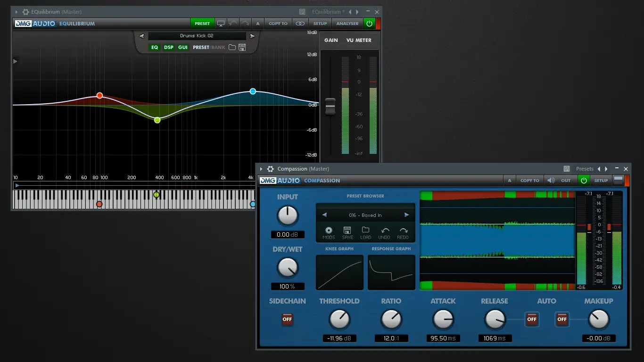
Task: Expand the Compassion window menu arrow
Action: (261, 169)
